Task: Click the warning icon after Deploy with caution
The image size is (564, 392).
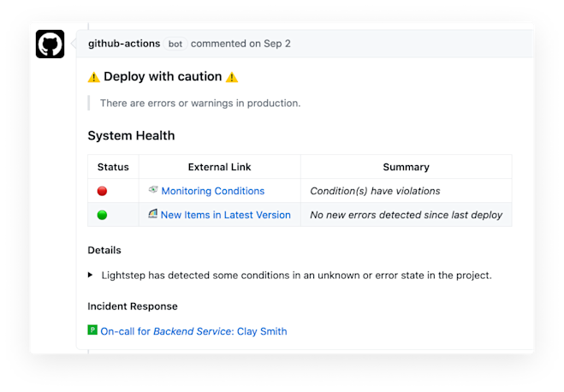Action: tap(232, 77)
